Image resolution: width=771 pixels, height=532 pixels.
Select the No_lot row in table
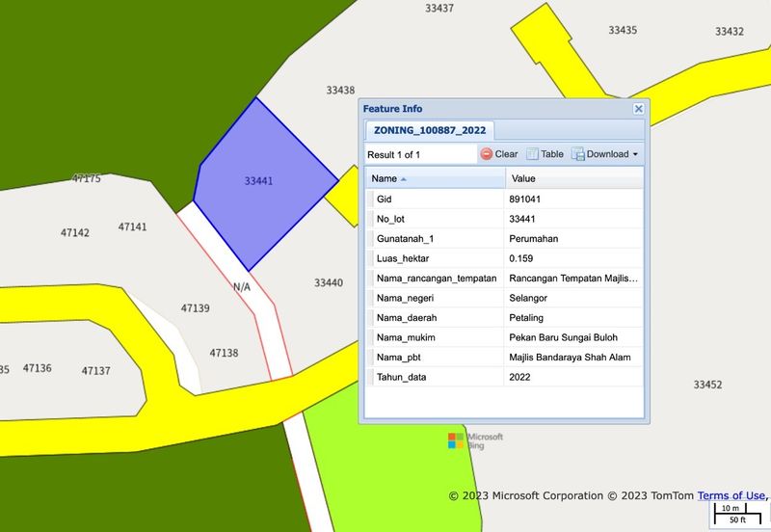[x=434, y=219]
